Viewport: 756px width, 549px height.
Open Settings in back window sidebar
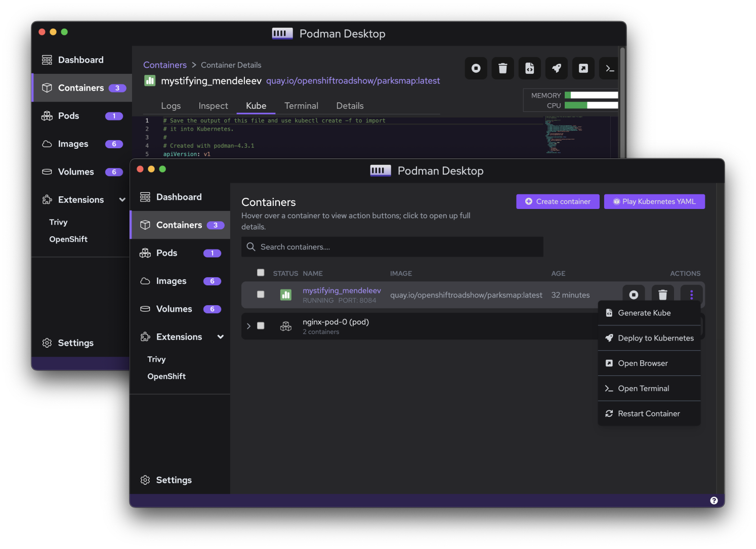[80, 343]
